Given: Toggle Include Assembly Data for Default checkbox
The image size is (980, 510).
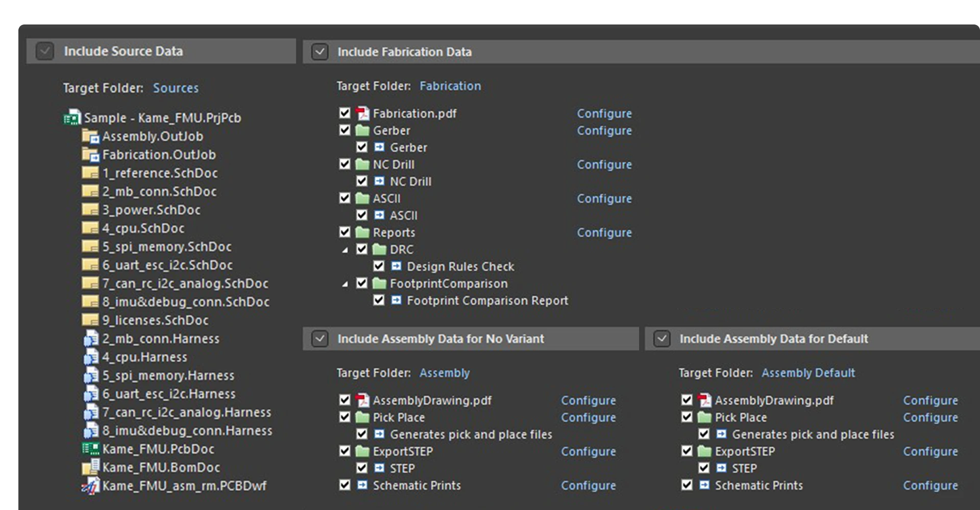Looking at the screenshot, I should 662,339.
